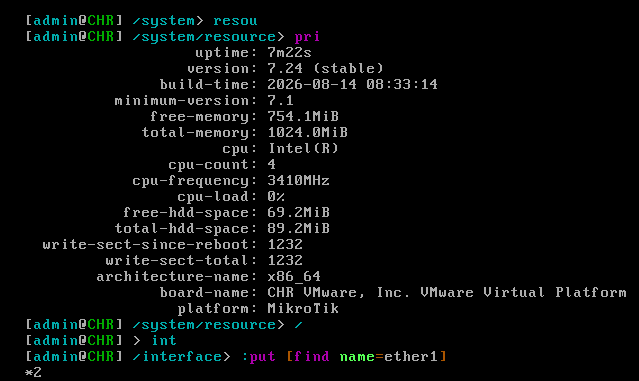Click the cpu-count value 4
The width and height of the screenshot is (639, 381).
coord(271,164)
